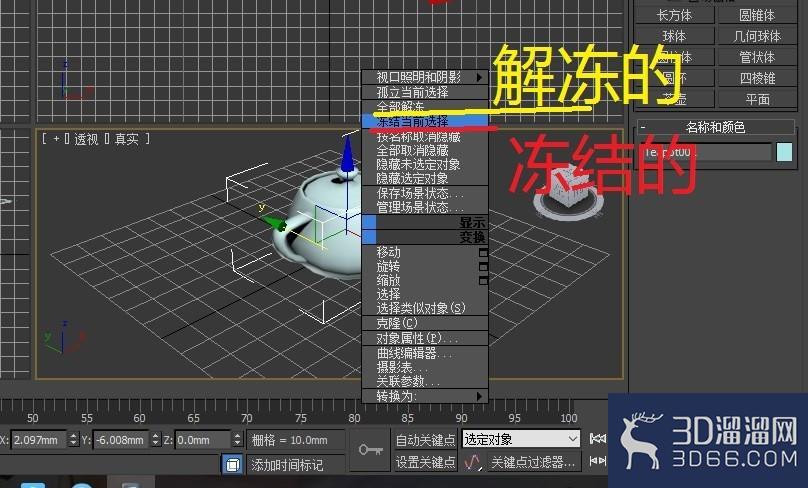
Task: Toggle the transform type-in mode icon beside 添加时间标记
Action: point(232,464)
